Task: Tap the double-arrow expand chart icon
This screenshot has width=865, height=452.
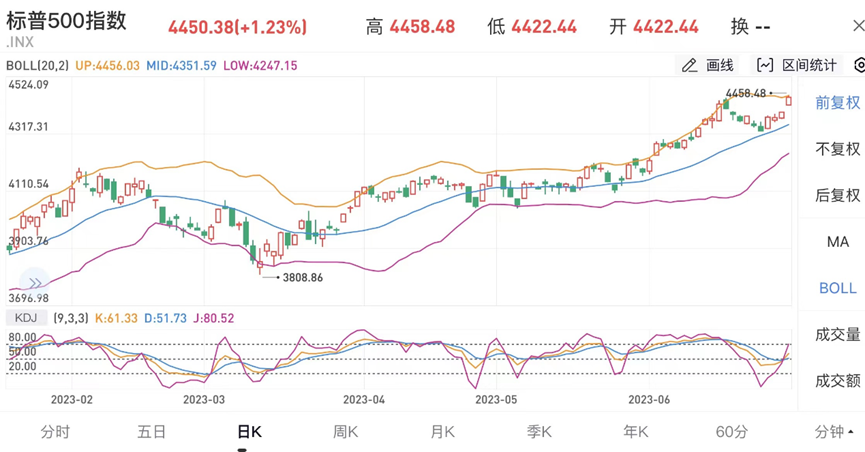Action: tap(35, 284)
